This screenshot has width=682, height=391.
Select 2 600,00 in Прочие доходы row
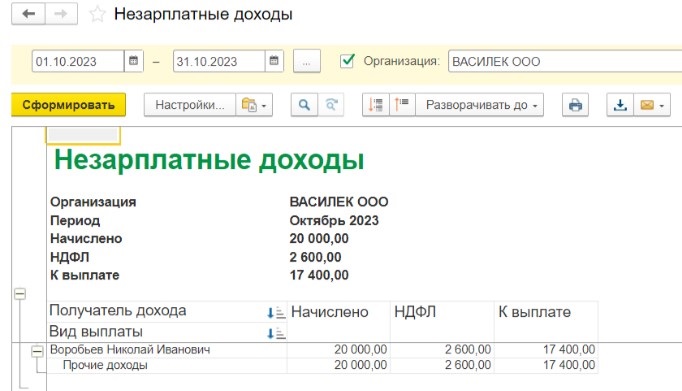click(468, 365)
